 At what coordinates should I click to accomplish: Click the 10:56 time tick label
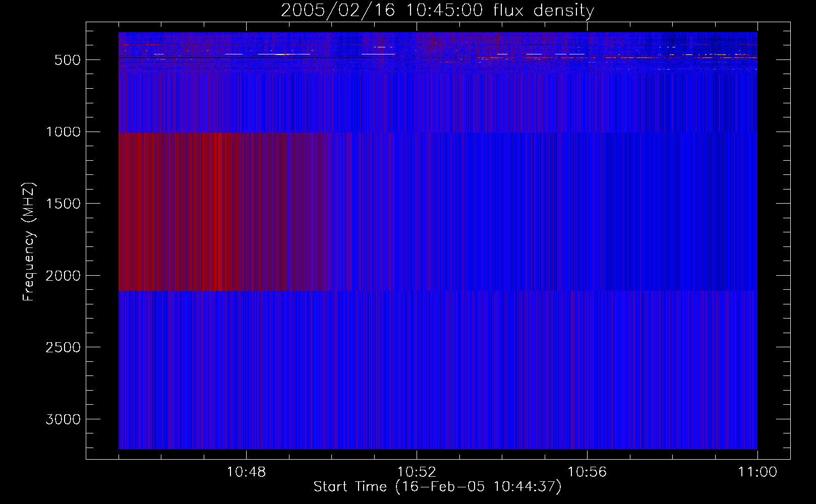click(587, 472)
